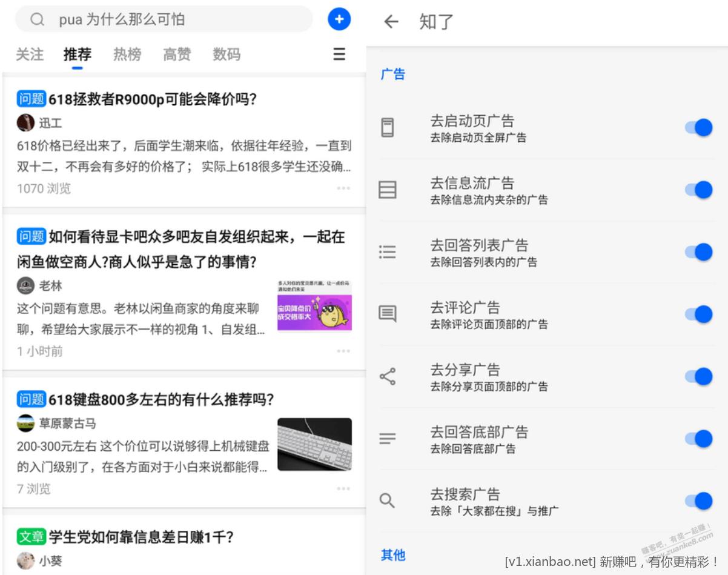Screen dimensions: 728x575
Task: Click the keyboard photo thumbnail
Action: point(314,444)
